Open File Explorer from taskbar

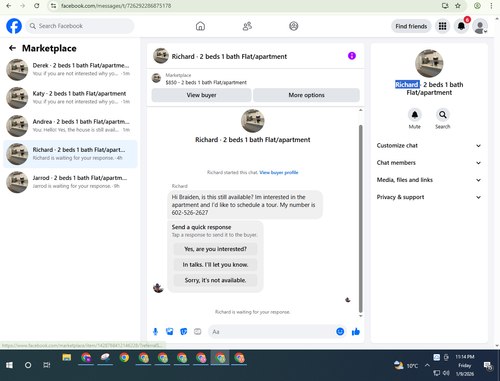[x=67, y=358]
